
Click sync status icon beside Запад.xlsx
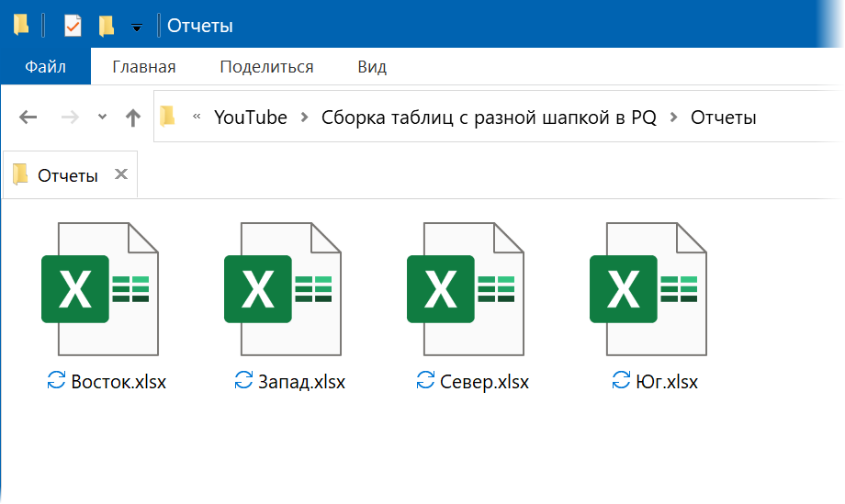(x=243, y=380)
